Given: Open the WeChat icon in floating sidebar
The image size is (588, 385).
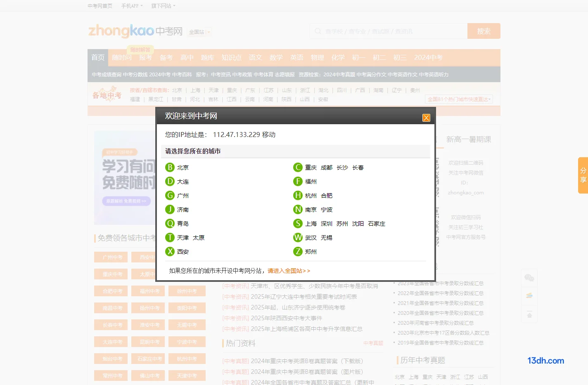Looking at the screenshot, I should (529, 278).
